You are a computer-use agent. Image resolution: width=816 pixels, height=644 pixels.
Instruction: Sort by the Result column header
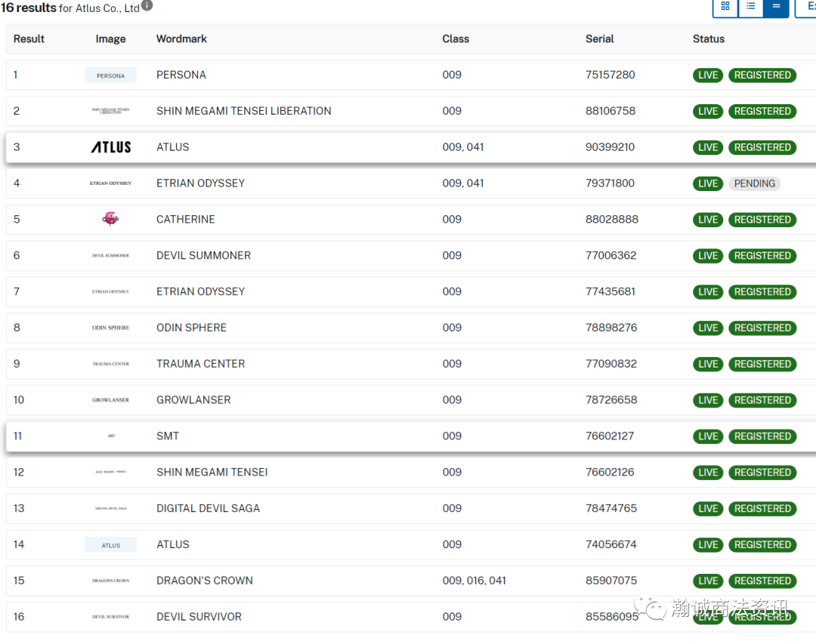tap(29, 39)
